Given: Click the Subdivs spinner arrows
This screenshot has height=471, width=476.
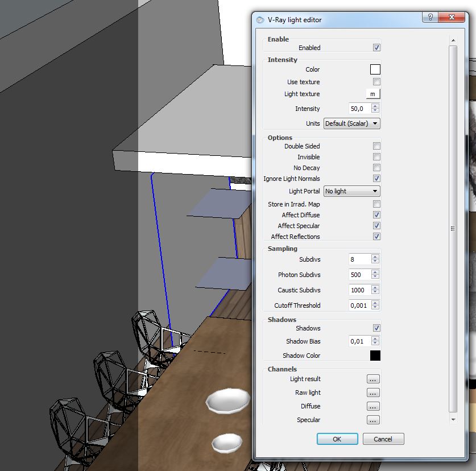Looking at the screenshot, I should [x=375, y=259].
